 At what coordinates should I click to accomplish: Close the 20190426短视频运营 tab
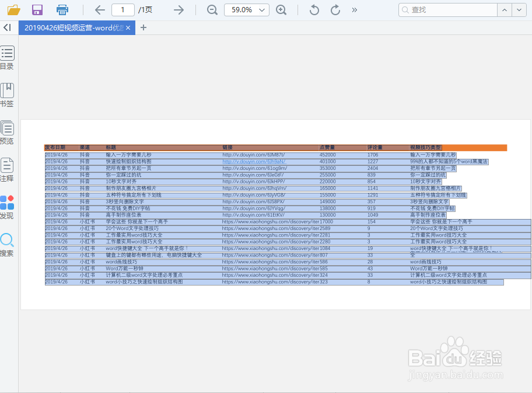[128, 28]
